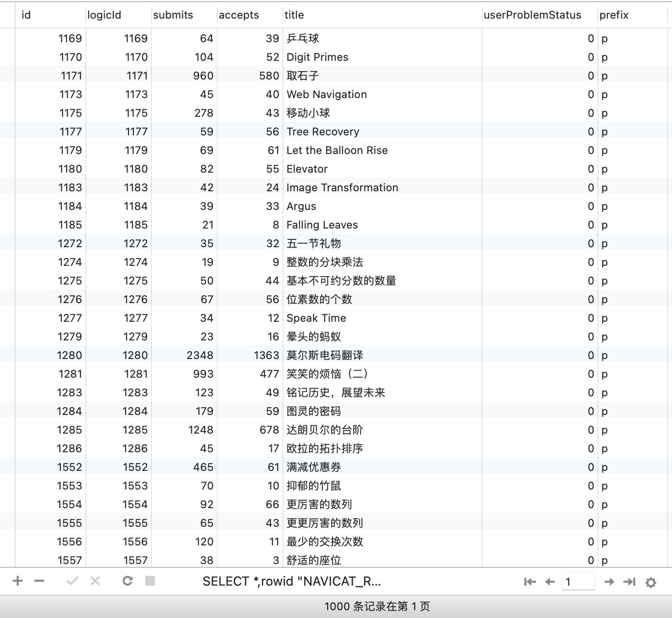Select the title cell 'Digit Primes'

[x=383, y=57]
